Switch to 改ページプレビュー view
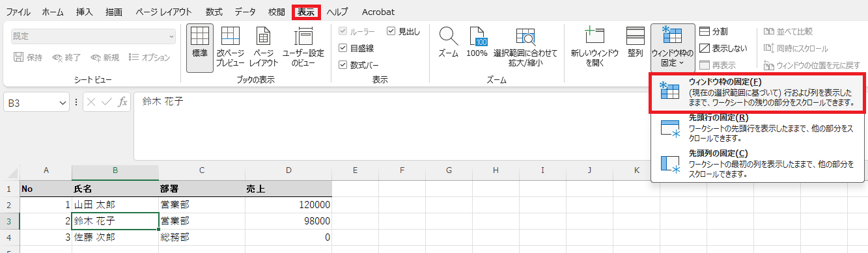 click(230, 47)
